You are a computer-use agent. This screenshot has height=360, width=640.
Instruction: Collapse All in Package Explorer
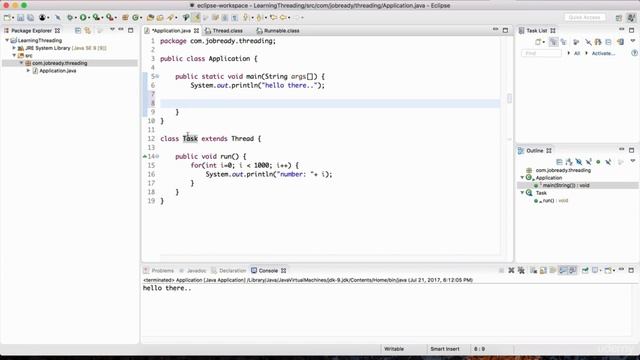tap(78, 31)
